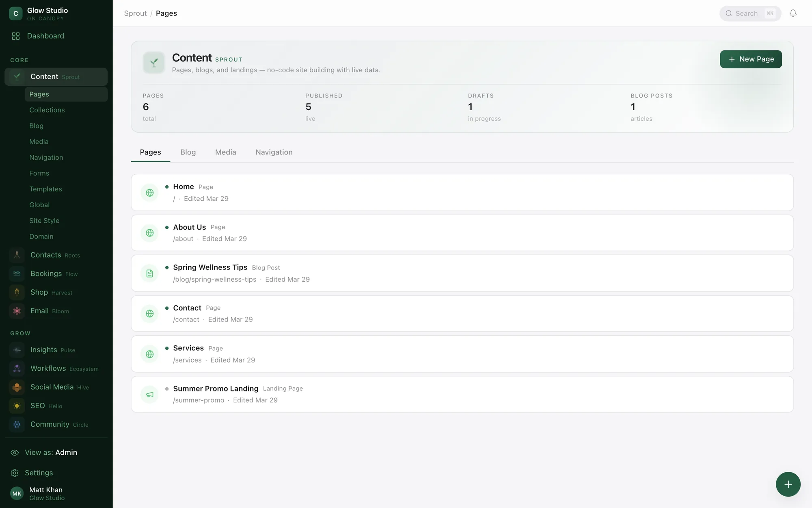
Task: Click the Pages breadcrumb text
Action: 166,13
